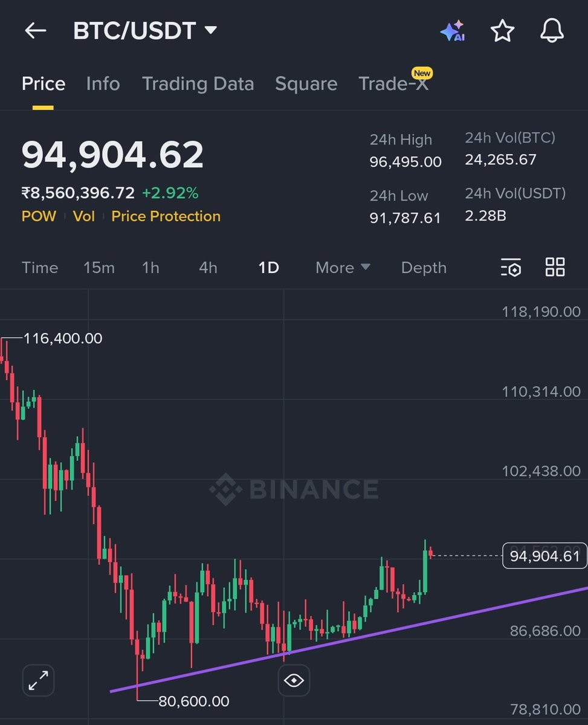This screenshot has height=725, width=588.
Task: Expand chart to fullscreen with arrows icon
Action: coord(39,680)
